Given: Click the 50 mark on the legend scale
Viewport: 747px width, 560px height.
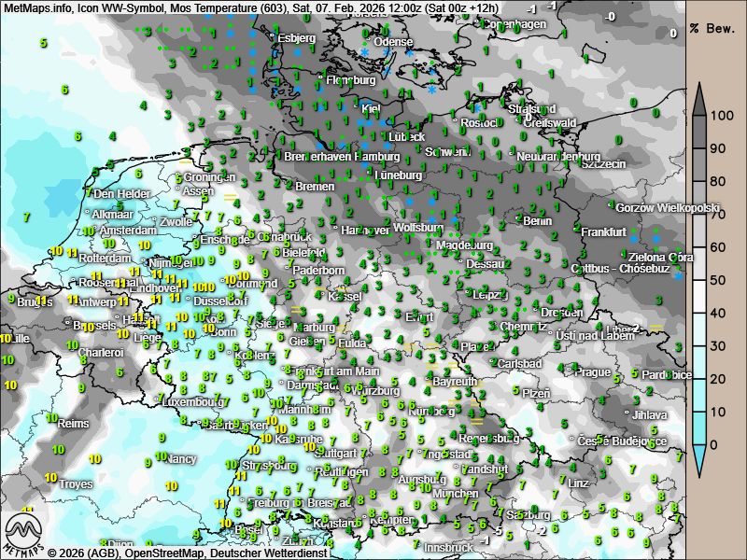Looking at the screenshot, I should click(716, 280).
